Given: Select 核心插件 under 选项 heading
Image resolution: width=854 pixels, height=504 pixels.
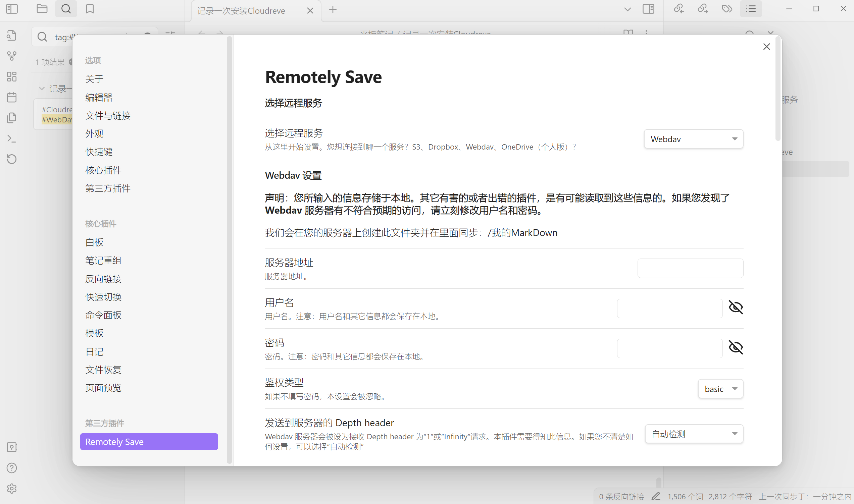Looking at the screenshot, I should pos(103,170).
